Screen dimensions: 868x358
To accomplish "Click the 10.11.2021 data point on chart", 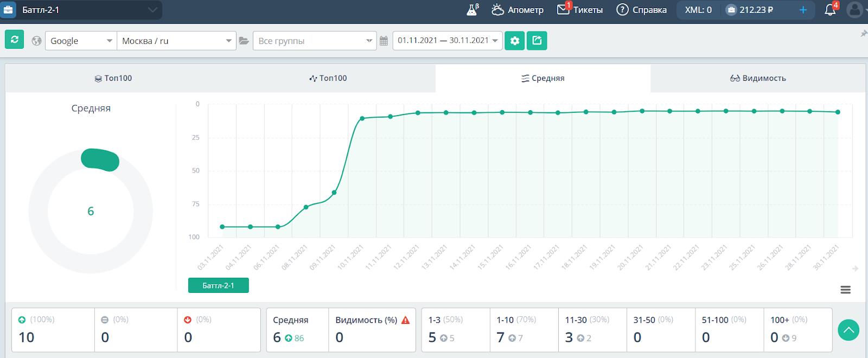I will 362,118.
